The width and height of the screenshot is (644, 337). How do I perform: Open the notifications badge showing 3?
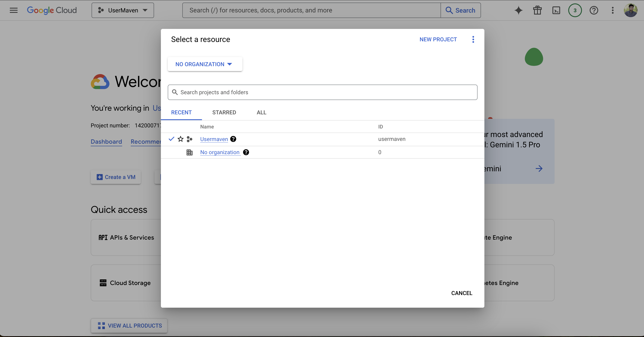(575, 10)
